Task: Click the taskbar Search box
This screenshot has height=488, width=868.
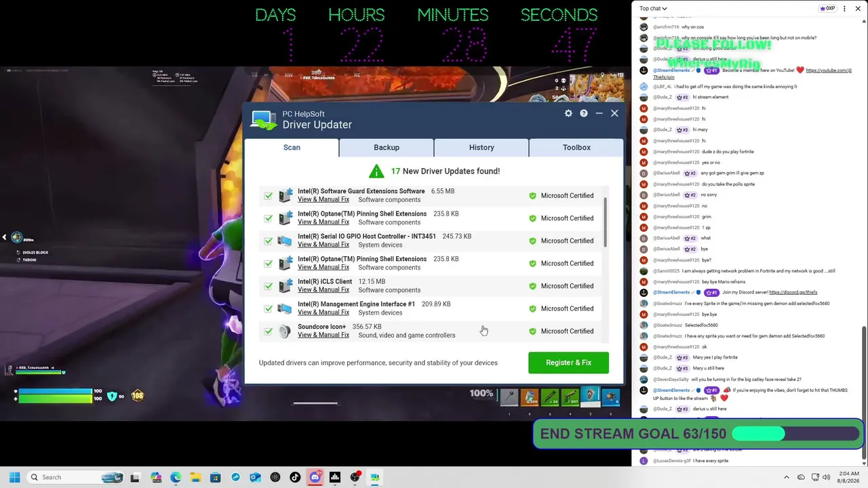Action: pyautogui.click(x=76, y=477)
